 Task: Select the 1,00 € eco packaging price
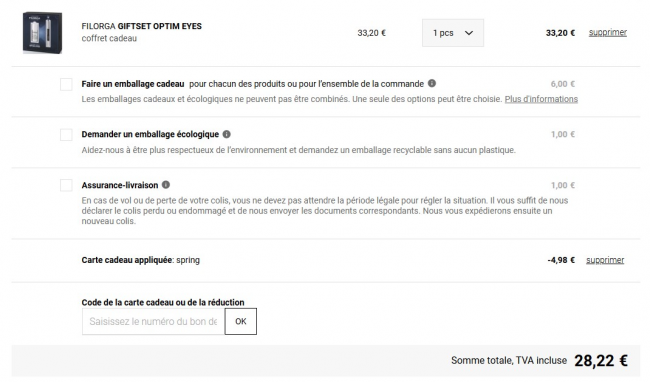(563, 135)
